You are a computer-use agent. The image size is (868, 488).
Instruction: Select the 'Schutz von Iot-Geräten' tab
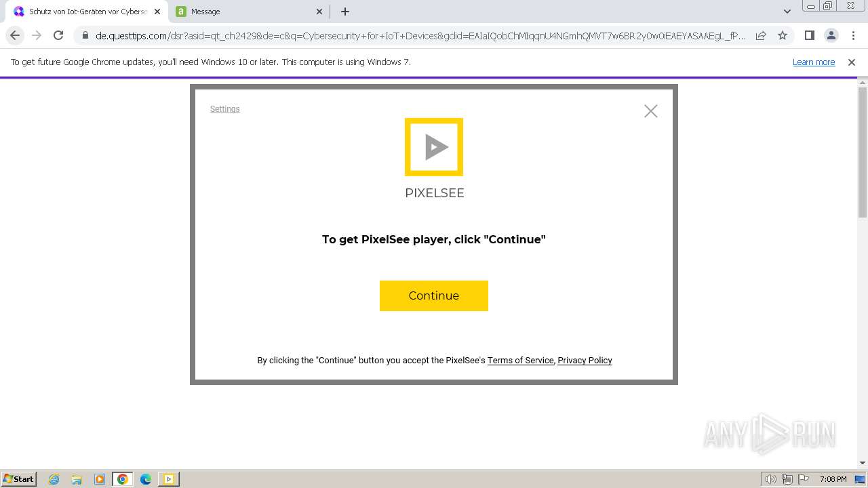pos(87,12)
